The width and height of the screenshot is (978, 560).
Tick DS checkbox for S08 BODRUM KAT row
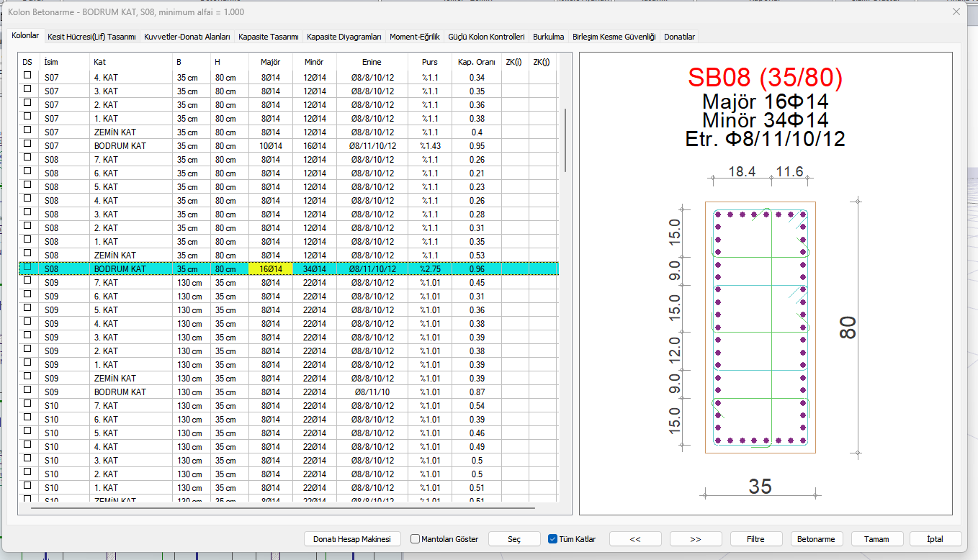pos(28,266)
